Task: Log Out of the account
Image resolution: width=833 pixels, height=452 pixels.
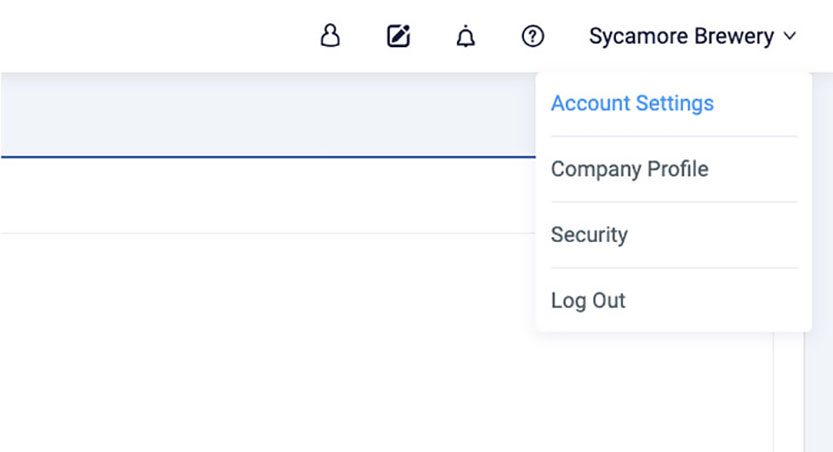Action: pos(588,301)
